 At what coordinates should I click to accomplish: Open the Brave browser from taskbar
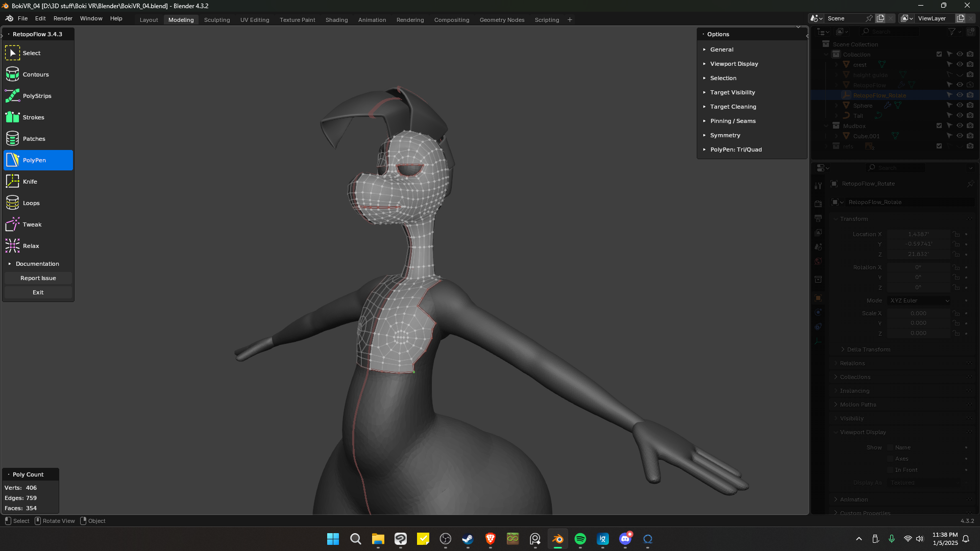coord(491,539)
